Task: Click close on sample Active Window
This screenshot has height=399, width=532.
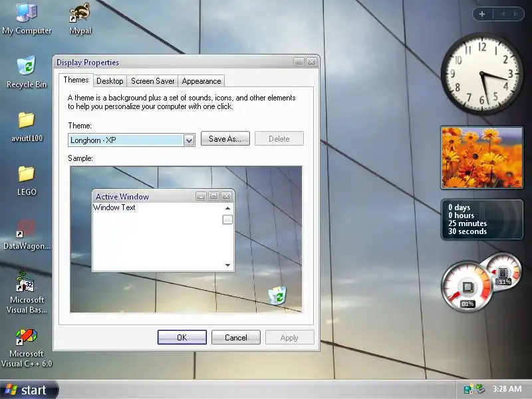Action: click(x=226, y=196)
